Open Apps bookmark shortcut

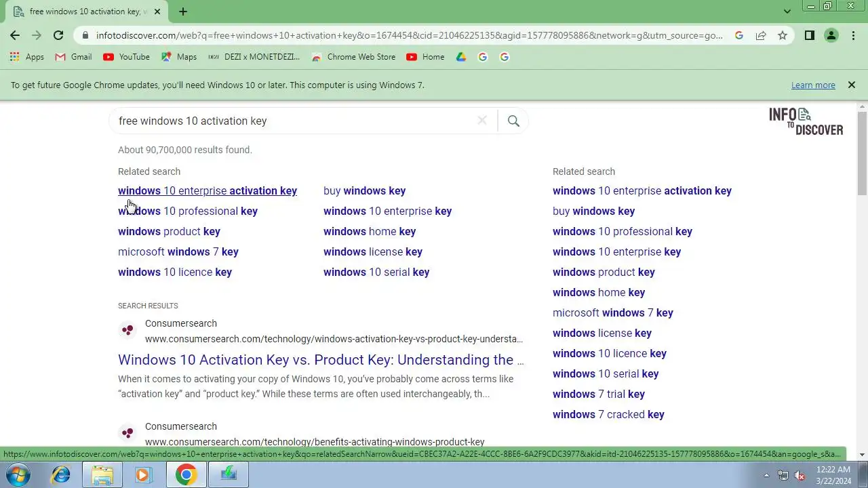tap(27, 57)
